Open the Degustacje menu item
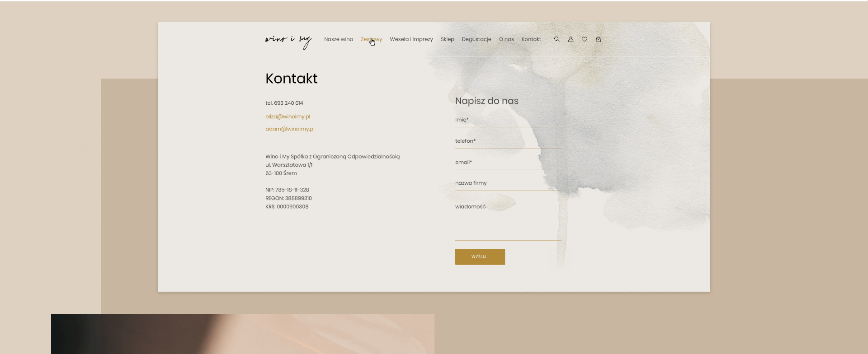This screenshot has width=868, height=354. click(476, 39)
